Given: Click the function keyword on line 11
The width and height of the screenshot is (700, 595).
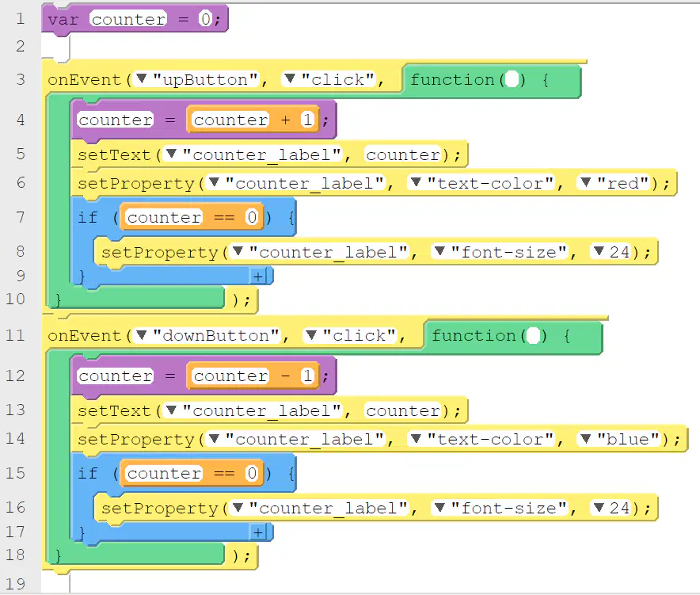Looking at the screenshot, I should (474, 335).
